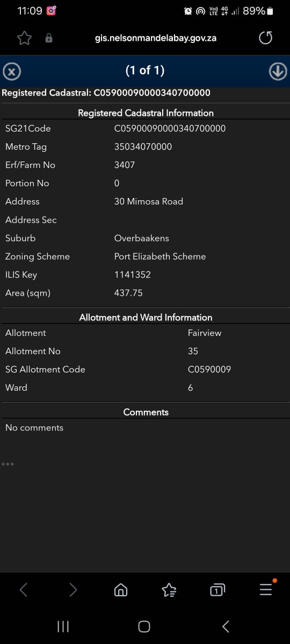290x644 pixels.
Task: Tap the Android system back button
Action: click(226, 626)
